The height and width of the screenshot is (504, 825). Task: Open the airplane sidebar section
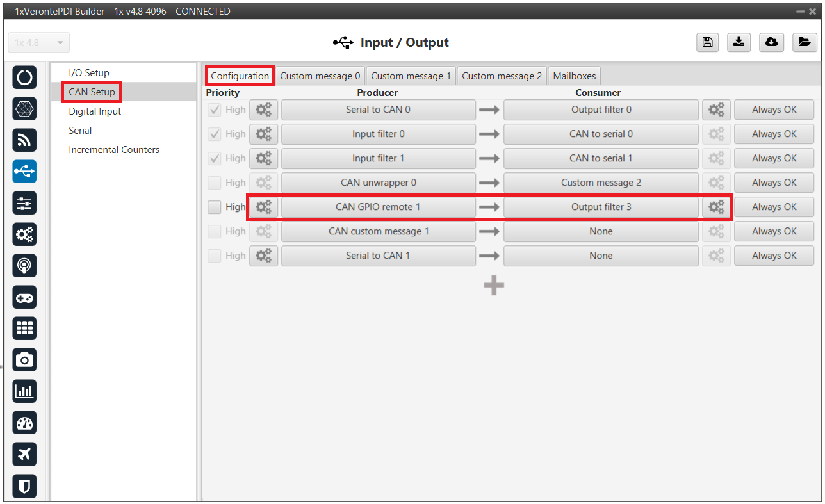[24, 454]
